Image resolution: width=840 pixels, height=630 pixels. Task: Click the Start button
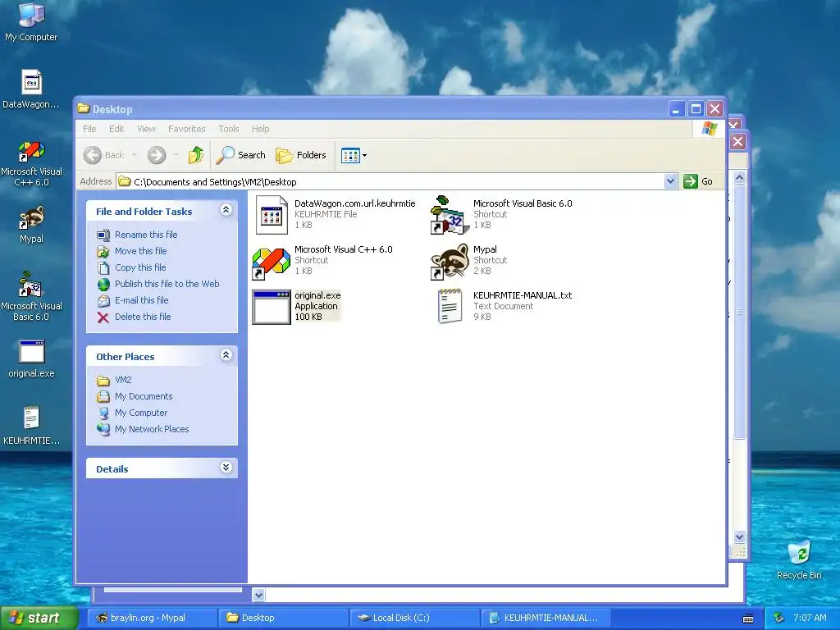tap(39, 618)
